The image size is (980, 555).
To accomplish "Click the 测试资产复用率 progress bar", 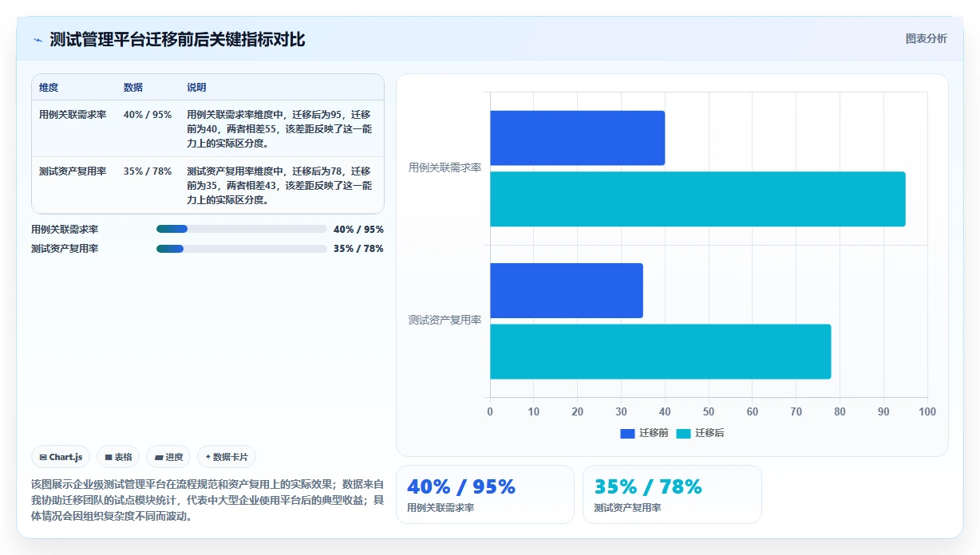I will point(242,249).
